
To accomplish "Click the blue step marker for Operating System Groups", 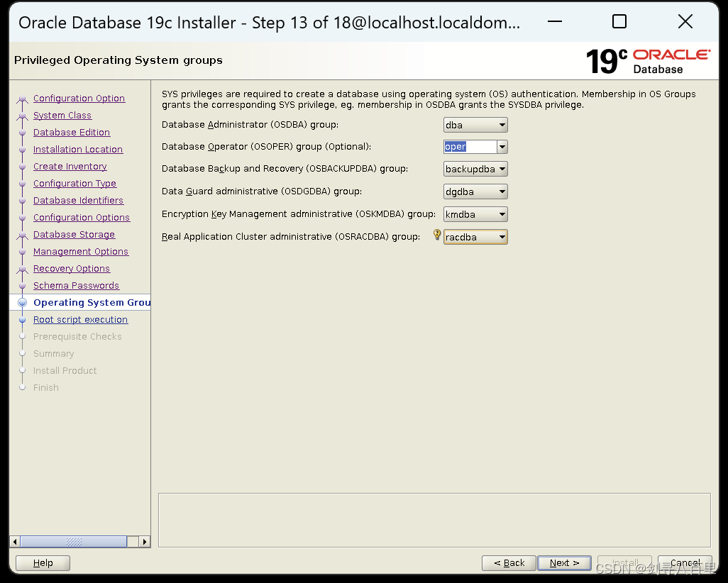I will tap(22, 302).
